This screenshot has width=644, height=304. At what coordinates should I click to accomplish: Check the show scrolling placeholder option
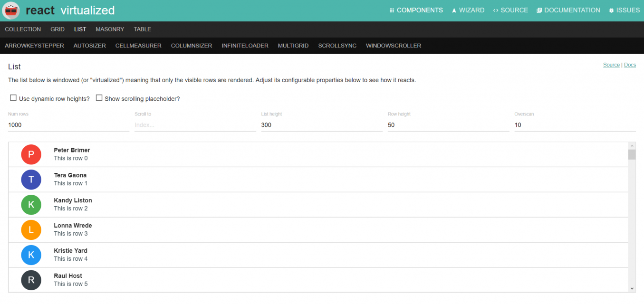(99, 97)
